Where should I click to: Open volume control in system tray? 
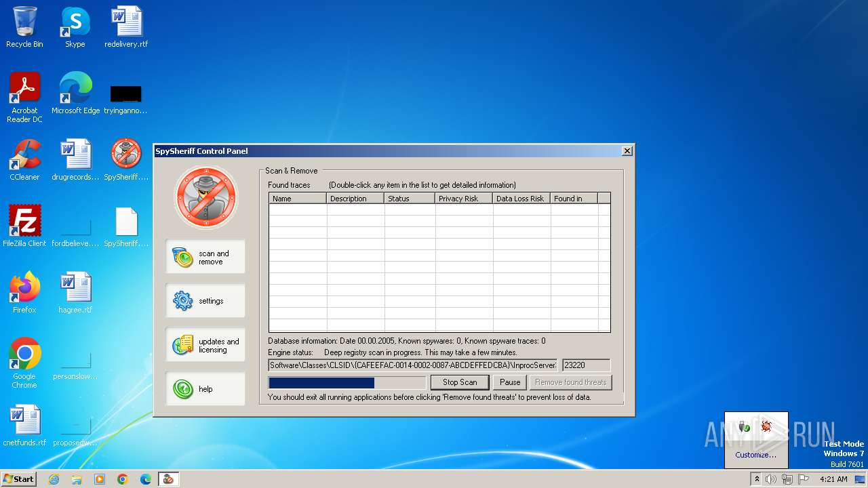click(x=771, y=479)
